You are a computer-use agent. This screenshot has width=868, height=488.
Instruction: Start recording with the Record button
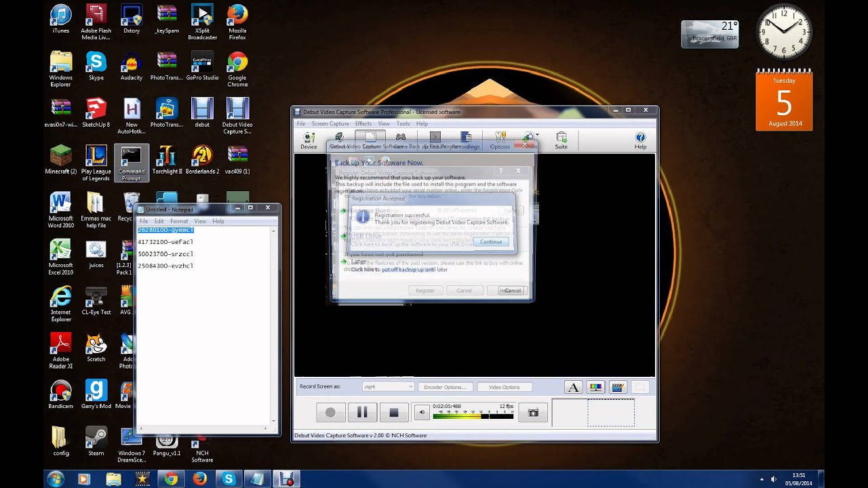click(x=330, y=412)
